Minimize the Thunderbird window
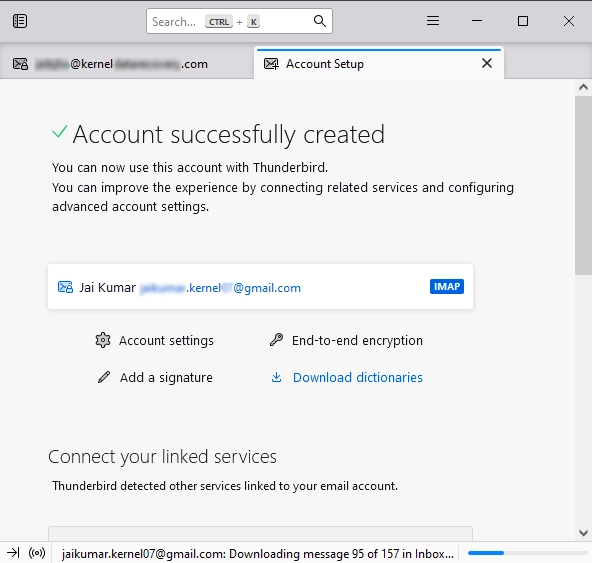Viewport: 592px width, 563px height. coord(477,21)
